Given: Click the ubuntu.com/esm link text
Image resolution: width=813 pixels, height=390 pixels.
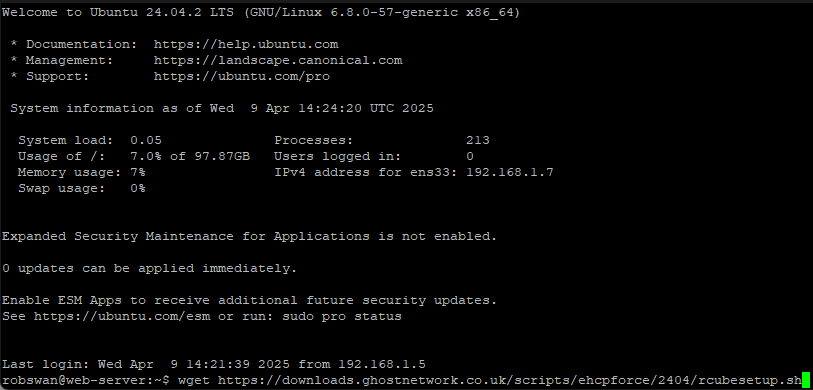Looking at the screenshot, I should pos(122,316).
